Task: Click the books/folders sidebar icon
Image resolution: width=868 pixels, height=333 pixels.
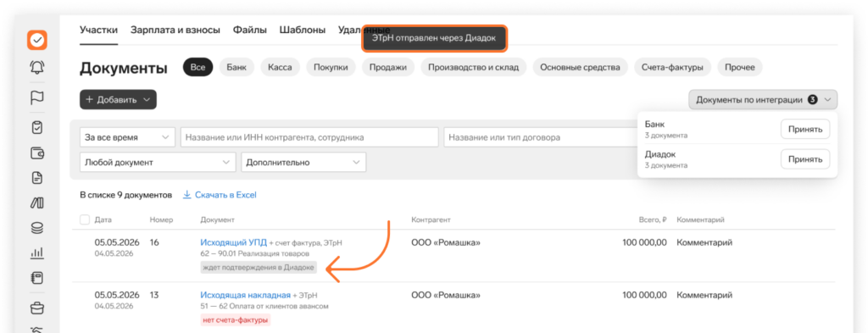Action: point(37,203)
